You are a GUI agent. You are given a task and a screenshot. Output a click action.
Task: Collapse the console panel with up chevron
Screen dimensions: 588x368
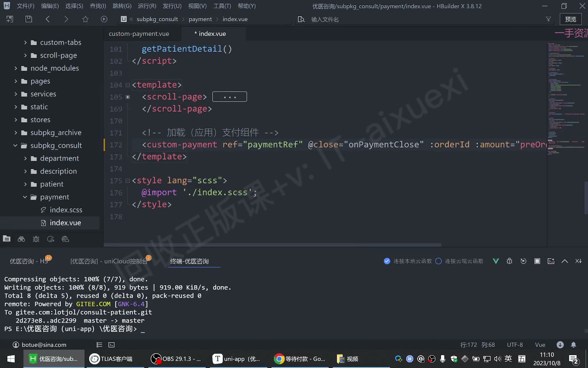click(565, 261)
